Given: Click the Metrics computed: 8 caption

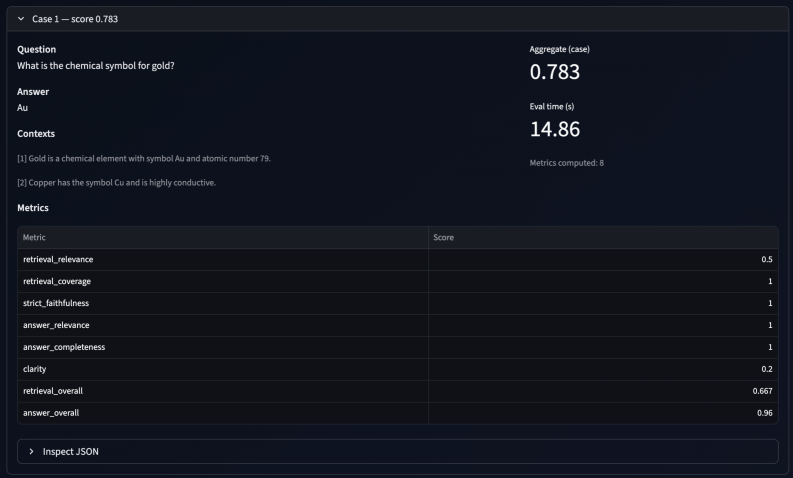Looking at the screenshot, I should point(566,163).
